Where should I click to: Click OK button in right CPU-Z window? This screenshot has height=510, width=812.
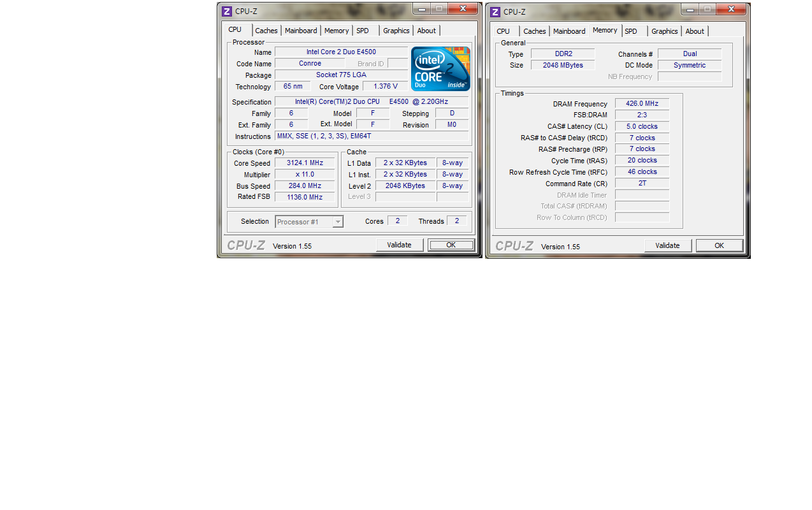click(x=720, y=246)
